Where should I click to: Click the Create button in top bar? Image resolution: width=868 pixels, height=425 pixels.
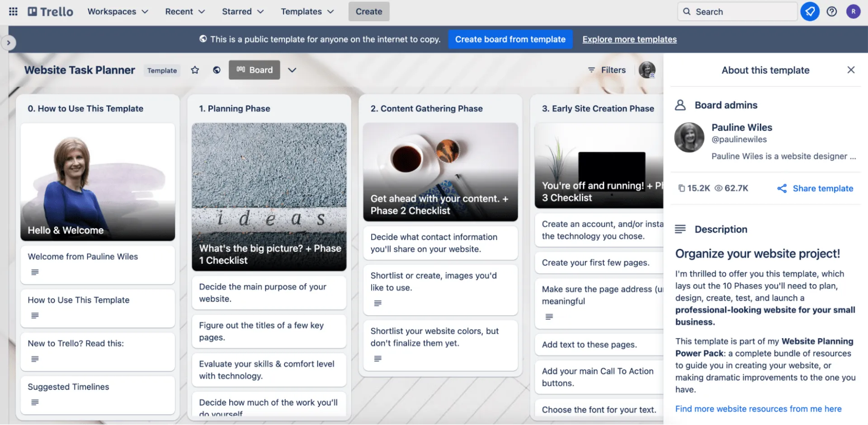tap(369, 12)
